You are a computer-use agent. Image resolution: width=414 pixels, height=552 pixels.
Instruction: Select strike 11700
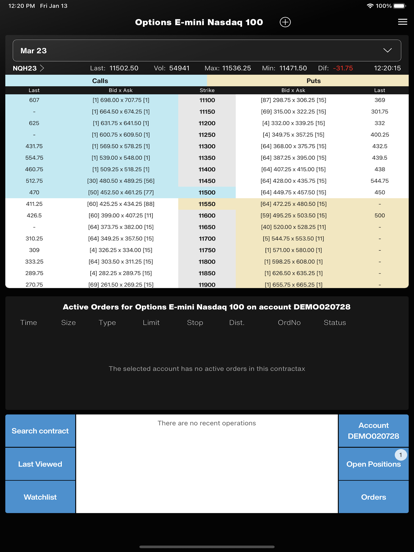(207, 239)
